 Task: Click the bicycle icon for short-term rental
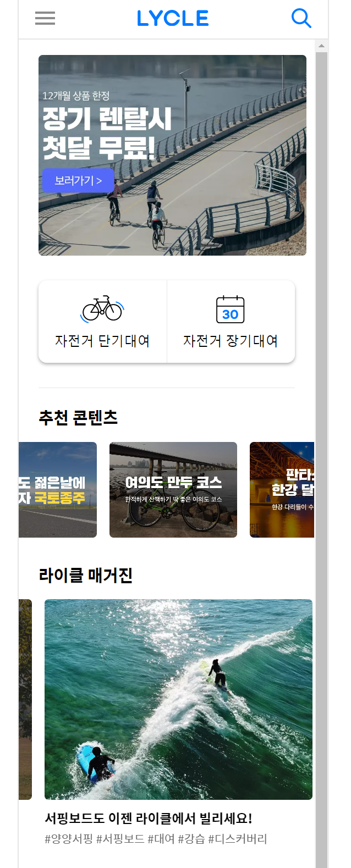[x=102, y=308]
